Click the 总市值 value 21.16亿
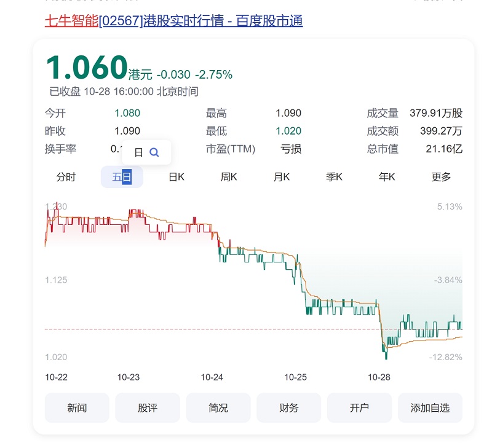 tap(444, 149)
